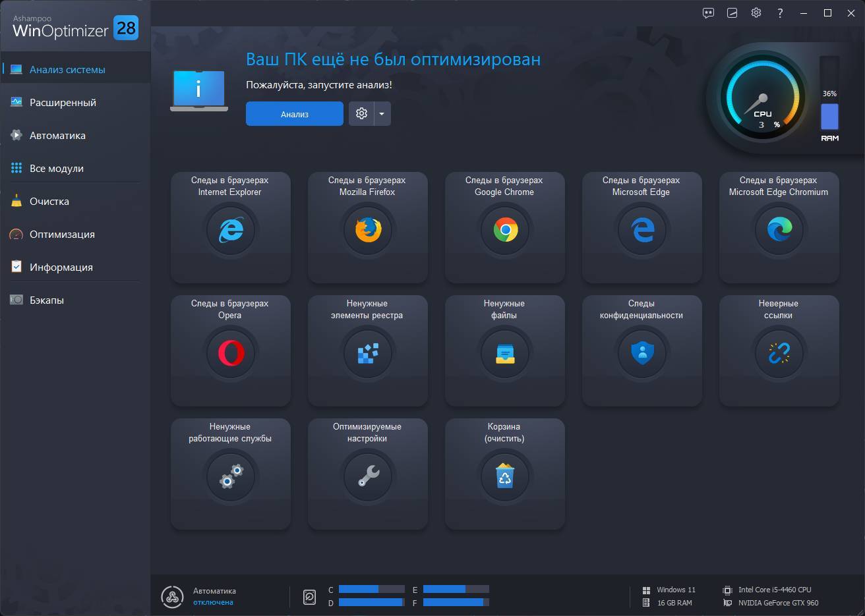The height and width of the screenshot is (616, 865).
Task: Click the headline Ваш ПК ещё не был оптимизирован
Action: pyautogui.click(x=393, y=59)
